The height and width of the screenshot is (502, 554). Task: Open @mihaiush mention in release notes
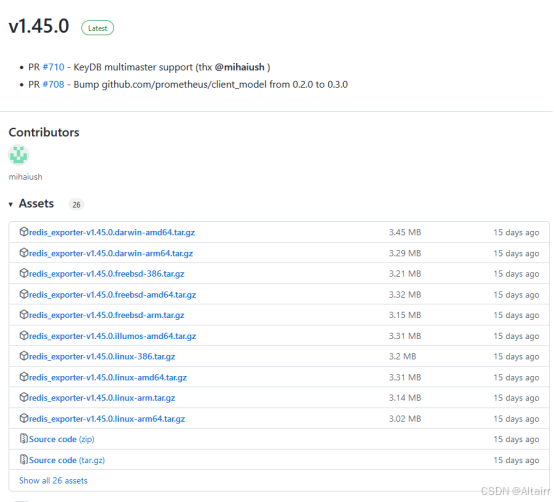tap(240, 67)
